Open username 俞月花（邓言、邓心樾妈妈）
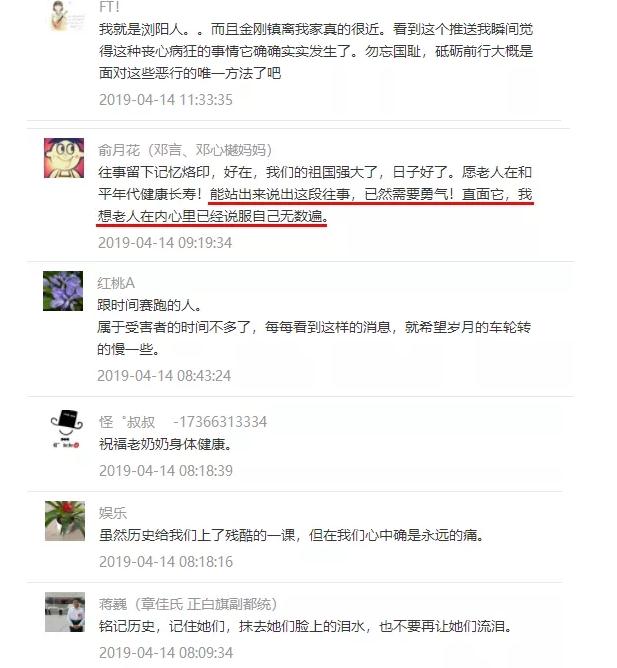This screenshot has height=668, width=617. click(x=185, y=150)
